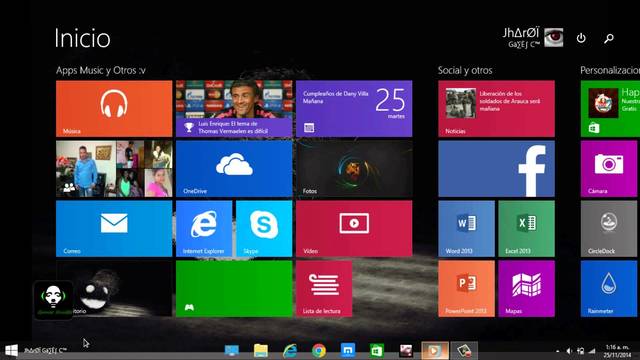Click the Windows Start button in taskbar

point(11,350)
